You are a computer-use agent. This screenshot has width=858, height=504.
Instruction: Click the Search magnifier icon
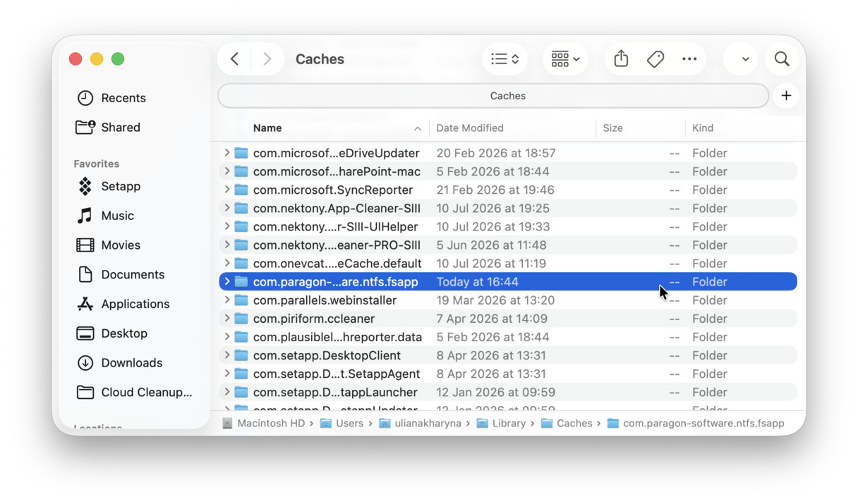click(782, 59)
